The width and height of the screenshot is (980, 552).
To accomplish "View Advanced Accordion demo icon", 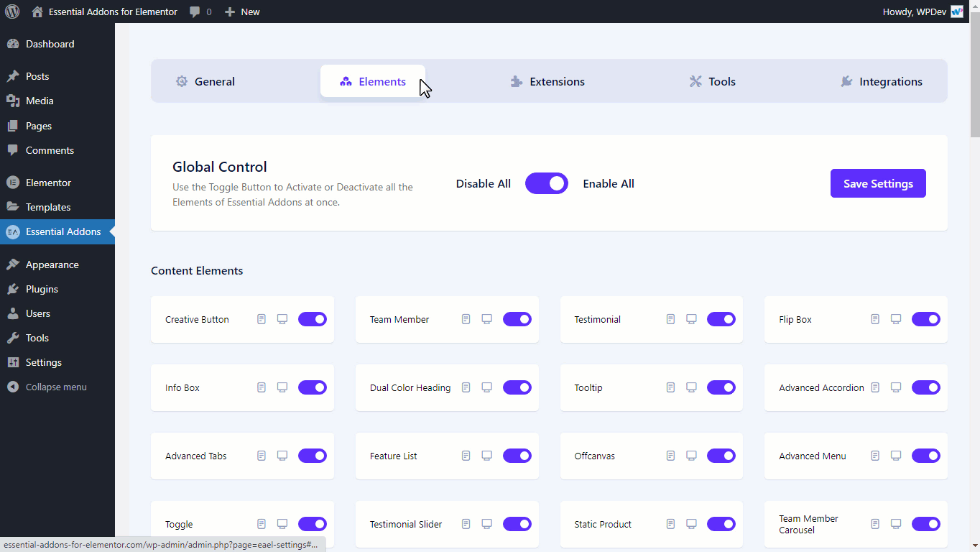I will pyautogui.click(x=896, y=387).
